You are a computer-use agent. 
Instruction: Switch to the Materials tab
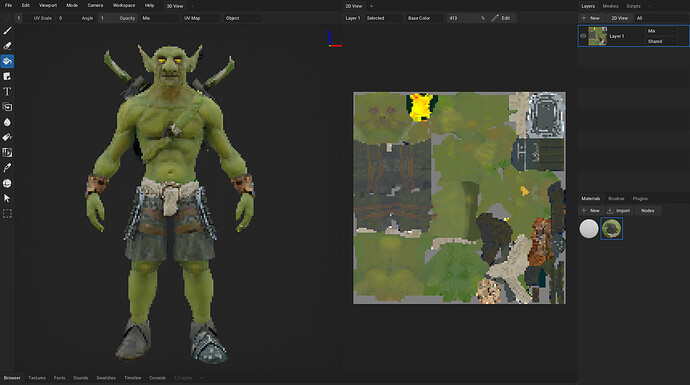[x=591, y=198]
